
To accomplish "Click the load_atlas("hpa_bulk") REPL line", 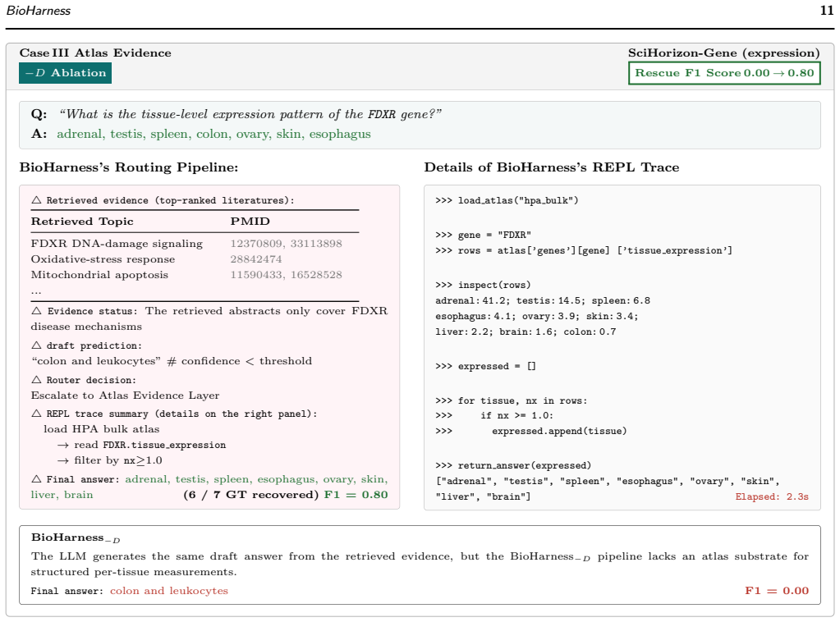I will 507,200.
